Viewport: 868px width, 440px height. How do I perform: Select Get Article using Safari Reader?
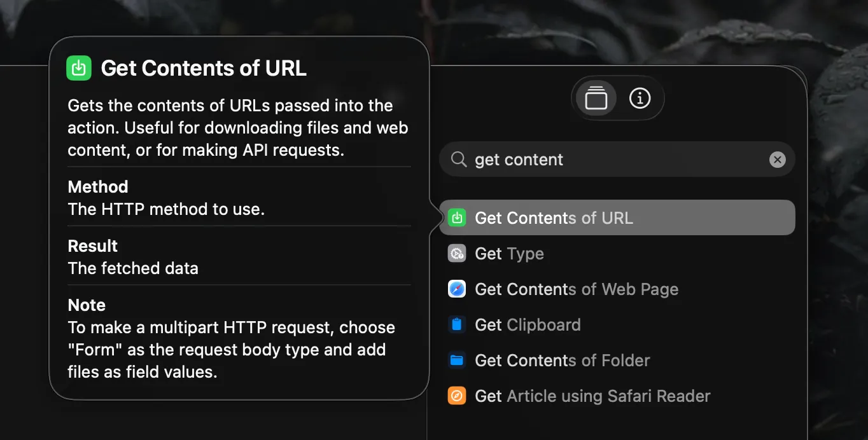617,396
